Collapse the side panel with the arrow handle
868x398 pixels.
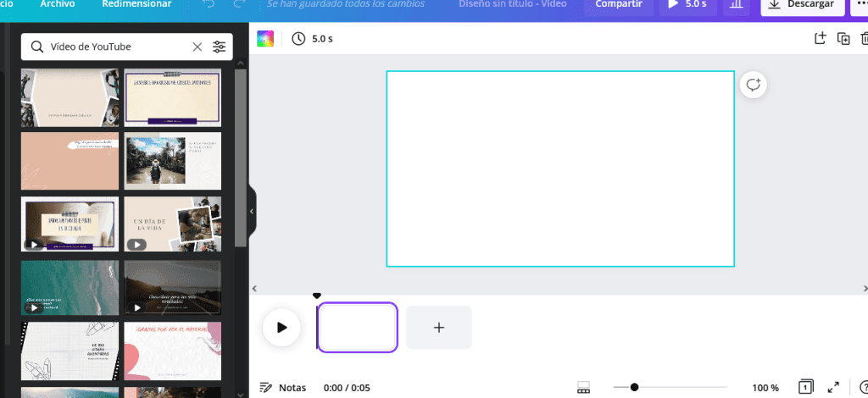(252, 211)
